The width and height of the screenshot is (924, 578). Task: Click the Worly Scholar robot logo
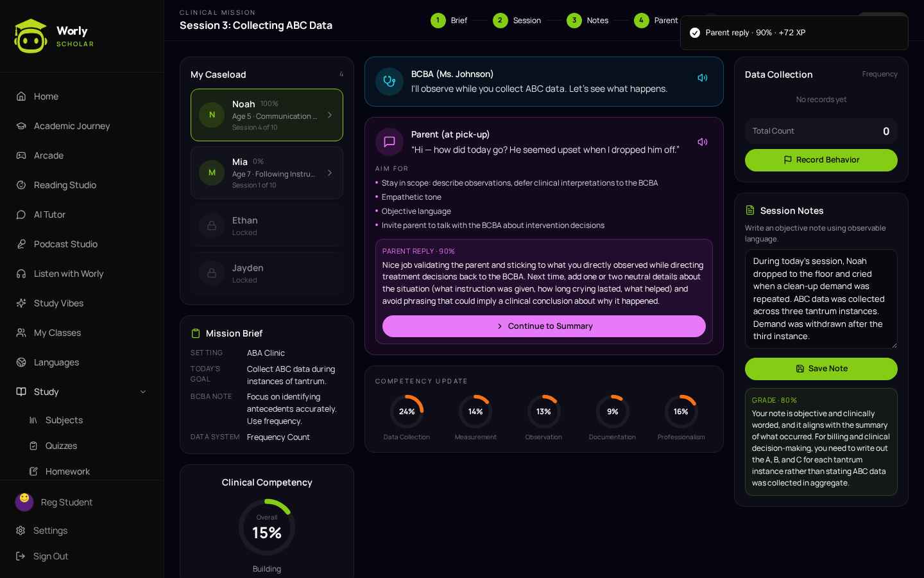pyautogui.click(x=31, y=36)
